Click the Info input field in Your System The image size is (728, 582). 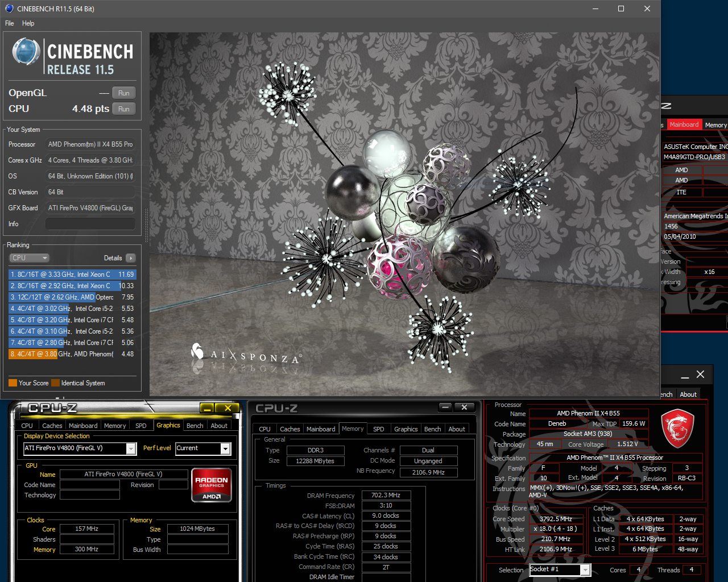tap(90, 224)
